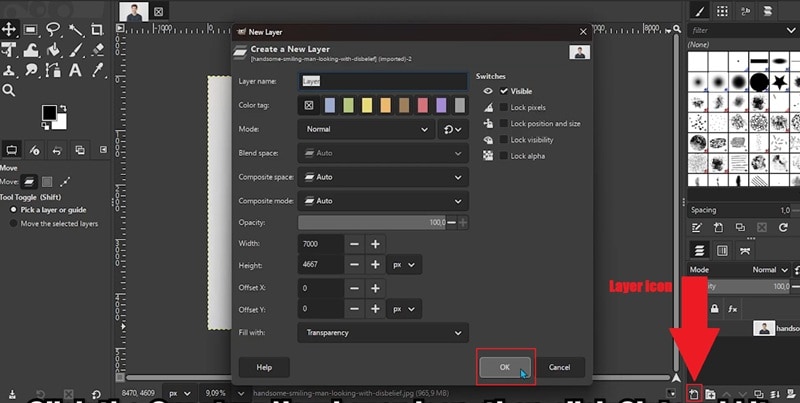This screenshot has height=403, width=800.
Task: Select the Zoom magnifier tool in the toolbox
Action: click(9, 90)
